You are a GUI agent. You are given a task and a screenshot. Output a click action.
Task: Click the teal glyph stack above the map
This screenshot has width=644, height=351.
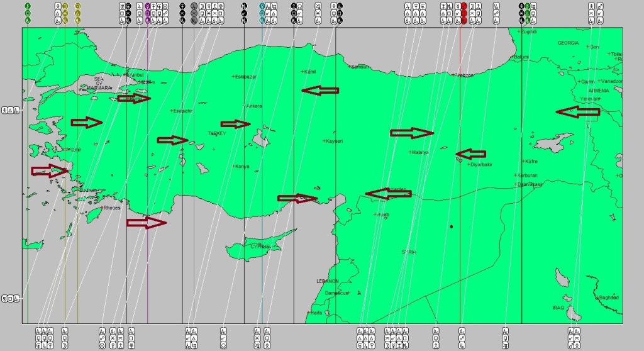pyautogui.click(x=262, y=13)
